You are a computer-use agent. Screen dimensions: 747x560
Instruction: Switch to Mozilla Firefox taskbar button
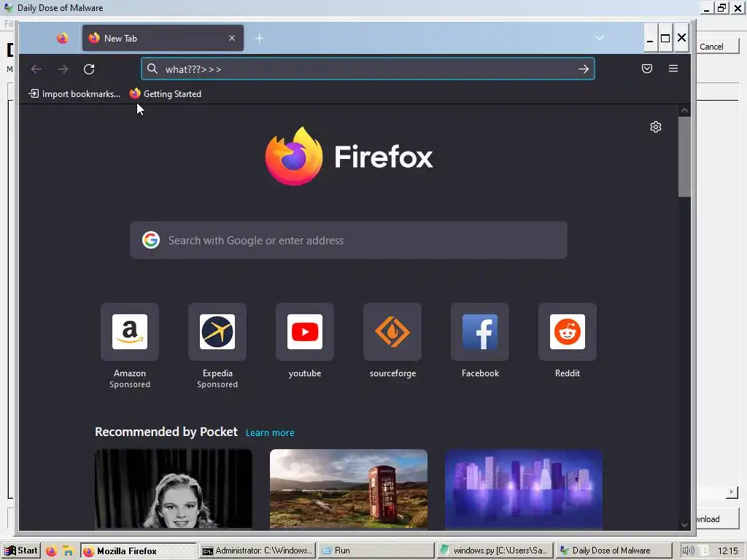138,551
